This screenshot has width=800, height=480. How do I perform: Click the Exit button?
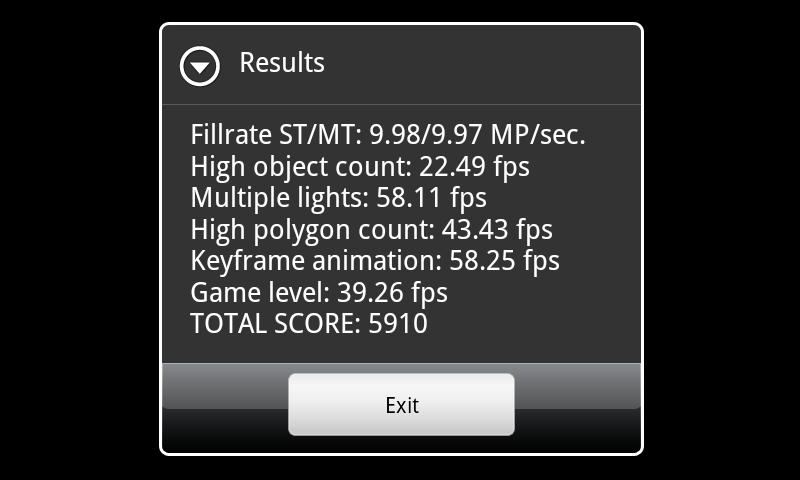401,405
